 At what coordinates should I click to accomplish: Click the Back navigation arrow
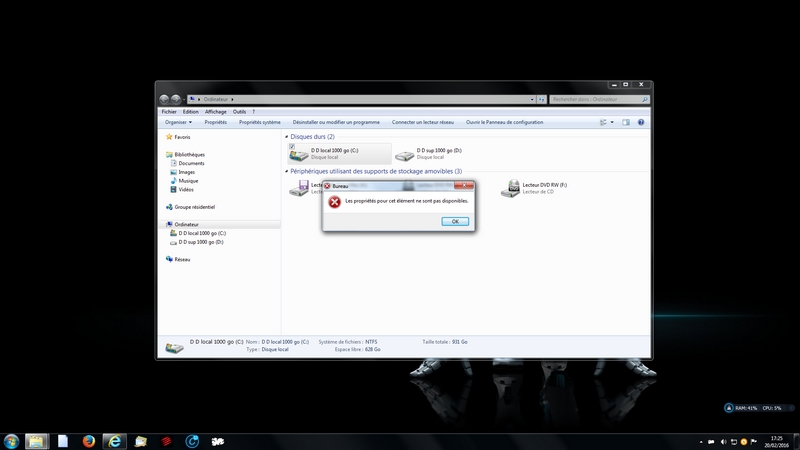point(164,100)
